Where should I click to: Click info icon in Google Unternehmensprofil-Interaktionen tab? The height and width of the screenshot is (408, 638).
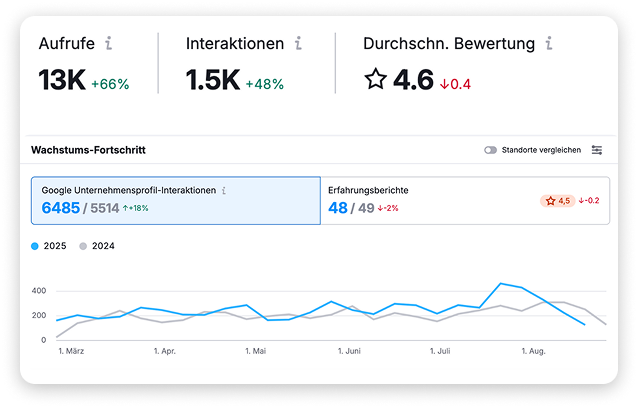point(224,190)
